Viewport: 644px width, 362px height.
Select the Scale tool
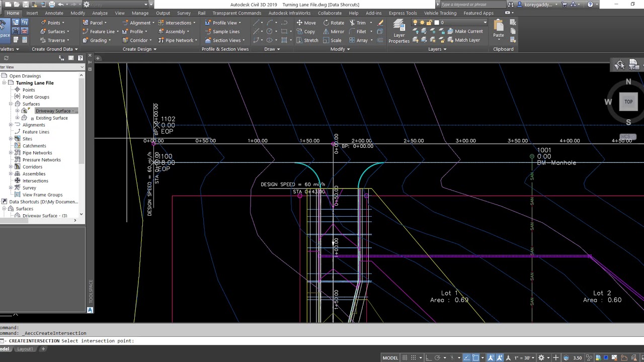coord(332,40)
